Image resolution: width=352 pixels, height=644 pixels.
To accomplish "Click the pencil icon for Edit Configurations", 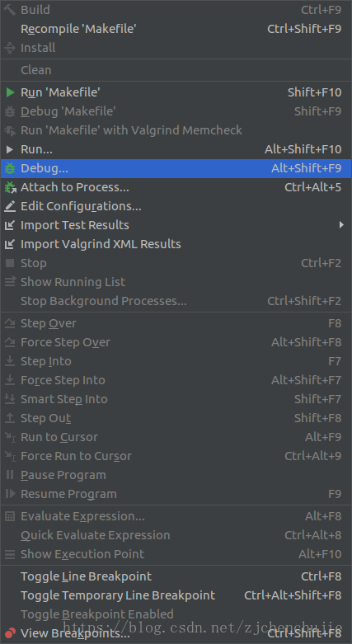I will pyautogui.click(x=10, y=206).
